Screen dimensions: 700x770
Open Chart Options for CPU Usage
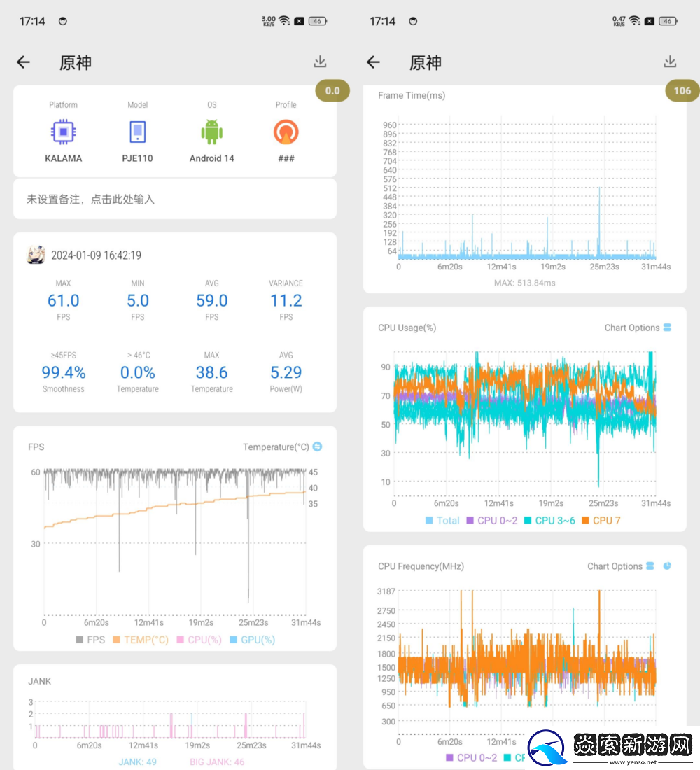point(638,328)
